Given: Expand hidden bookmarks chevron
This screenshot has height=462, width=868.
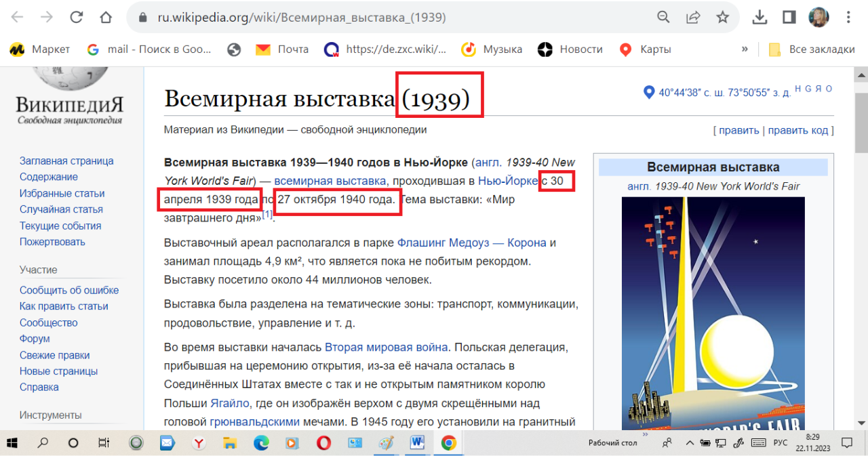Looking at the screenshot, I should pyautogui.click(x=745, y=49).
